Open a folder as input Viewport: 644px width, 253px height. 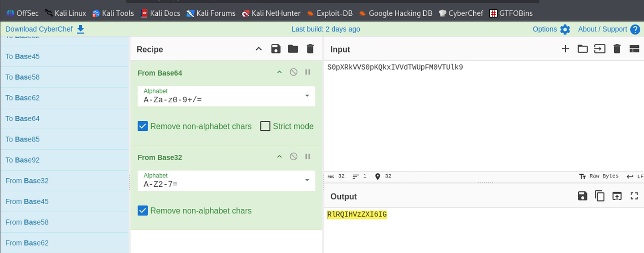coord(583,49)
